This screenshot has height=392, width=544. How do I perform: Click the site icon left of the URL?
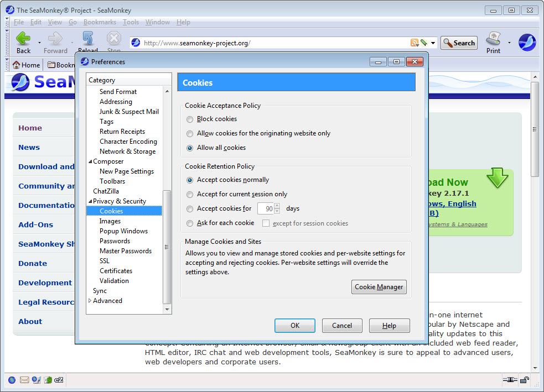(136, 43)
